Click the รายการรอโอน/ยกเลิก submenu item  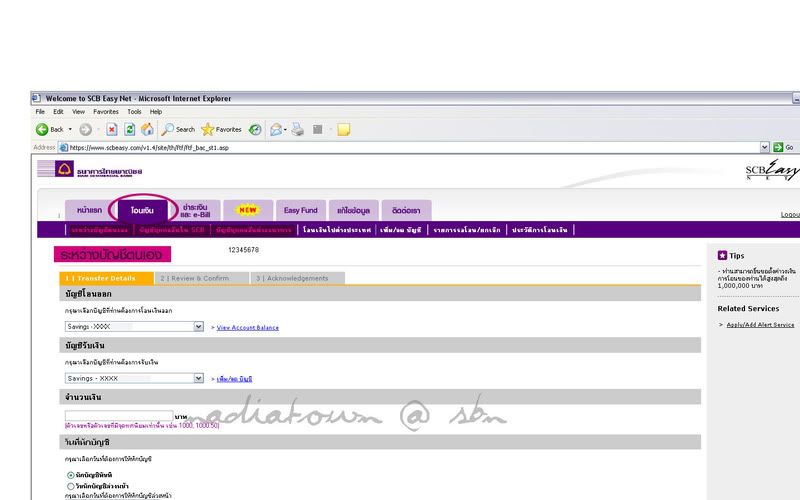pos(467,230)
